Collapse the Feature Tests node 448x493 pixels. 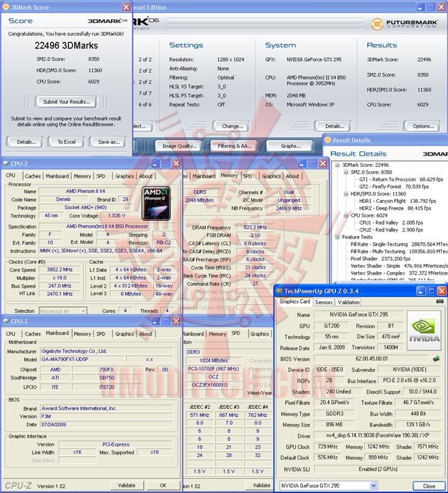click(x=337, y=237)
